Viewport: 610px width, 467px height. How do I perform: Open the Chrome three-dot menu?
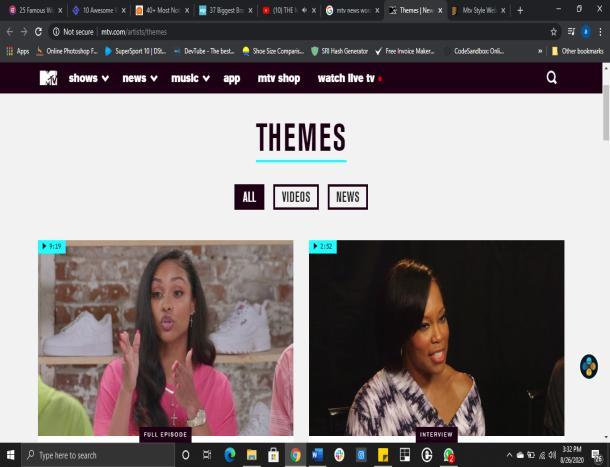tap(600, 32)
